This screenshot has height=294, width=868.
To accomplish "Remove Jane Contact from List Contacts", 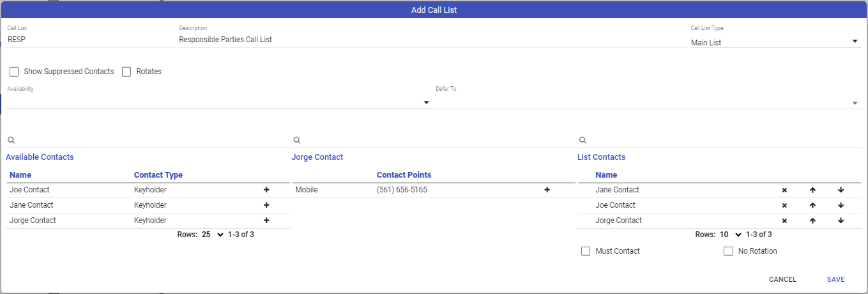I will pyautogui.click(x=784, y=190).
